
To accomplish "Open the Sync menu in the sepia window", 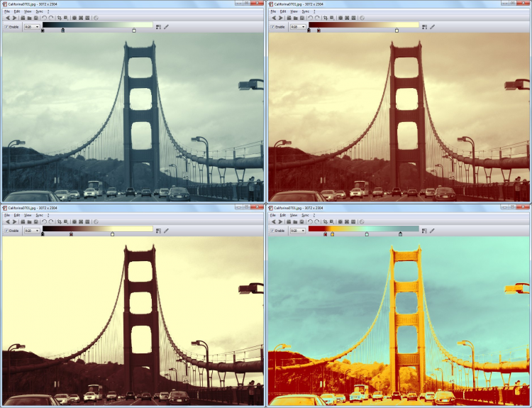I will tap(305, 11).
